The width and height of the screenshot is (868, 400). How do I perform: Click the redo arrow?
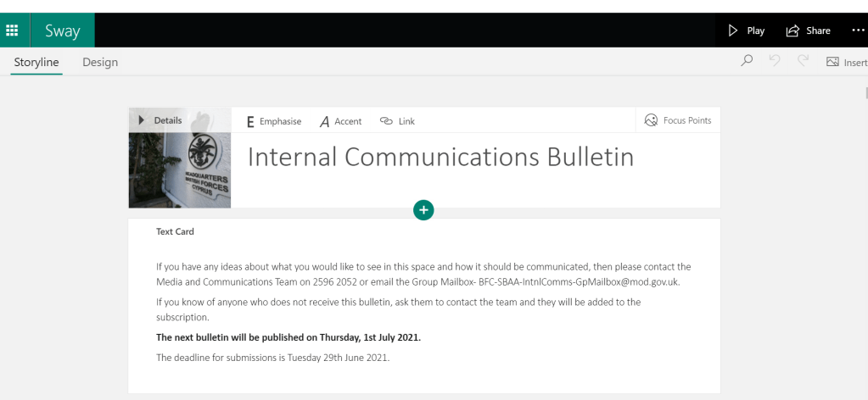(x=802, y=62)
